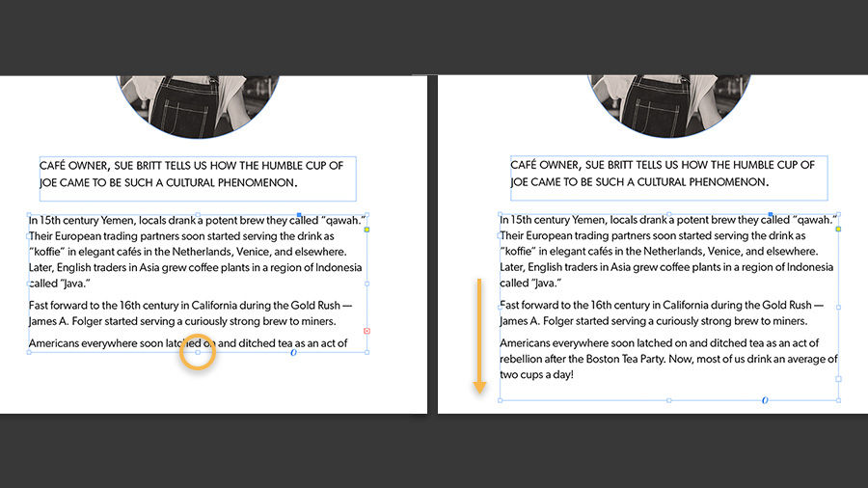
Task: Click right-middle handle of left text frame
Action: [x=367, y=284]
